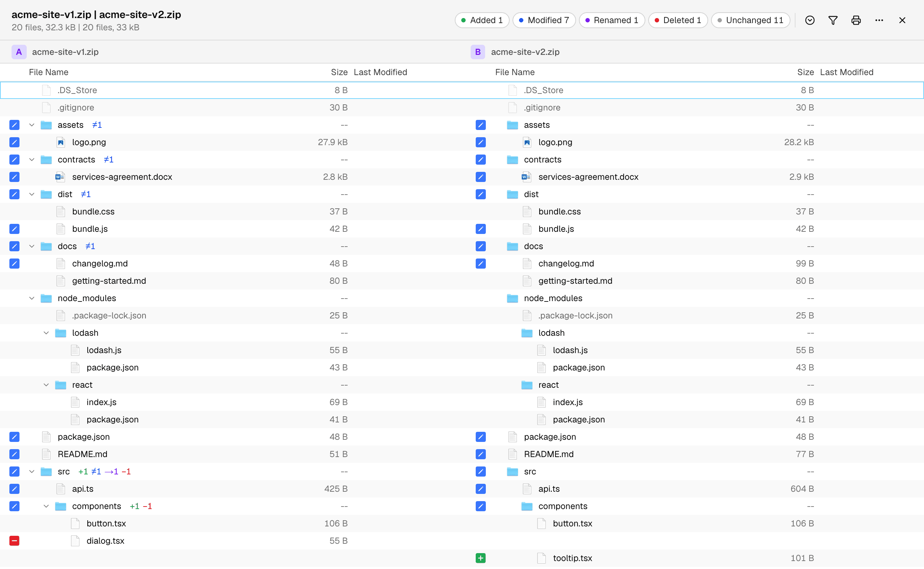Collapse the docs folder in archive A
This screenshot has height=569, width=924.
pyautogui.click(x=32, y=246)
